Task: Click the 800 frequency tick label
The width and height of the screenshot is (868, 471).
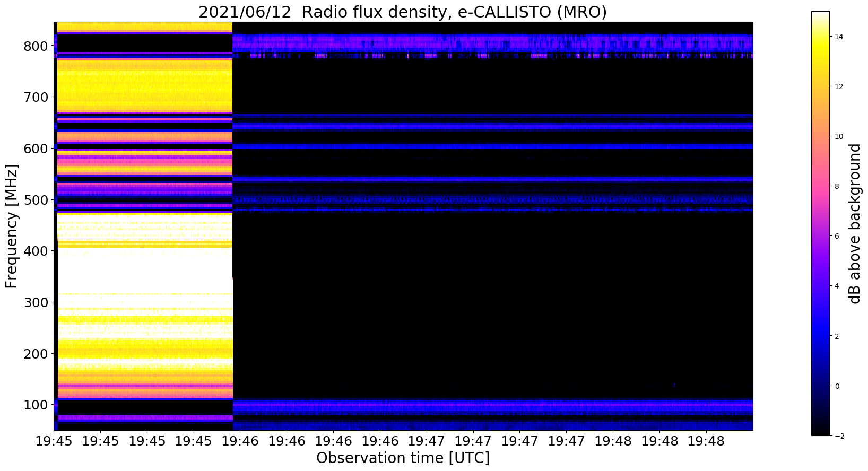Action: (36, 46)
